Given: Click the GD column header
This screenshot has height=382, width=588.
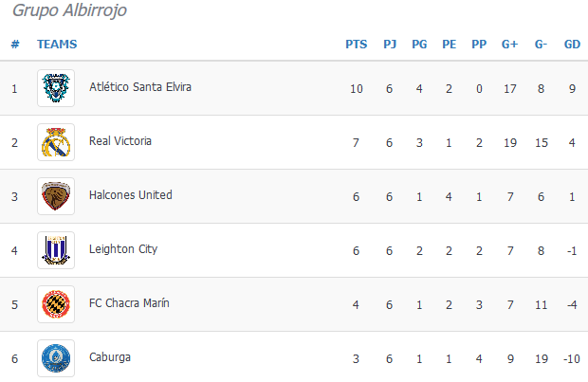Looking at the screenshot, I should (x=572, y=45).
